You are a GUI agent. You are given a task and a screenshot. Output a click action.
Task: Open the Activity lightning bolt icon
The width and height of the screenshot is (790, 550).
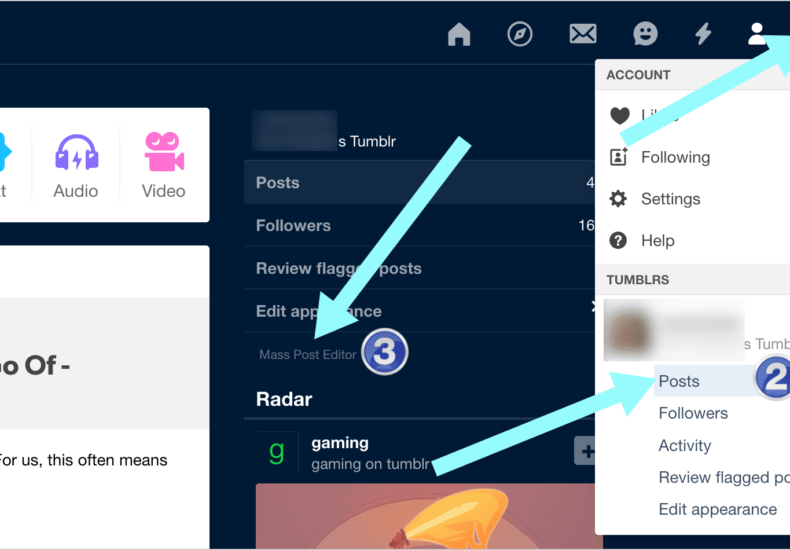(703, 34)
